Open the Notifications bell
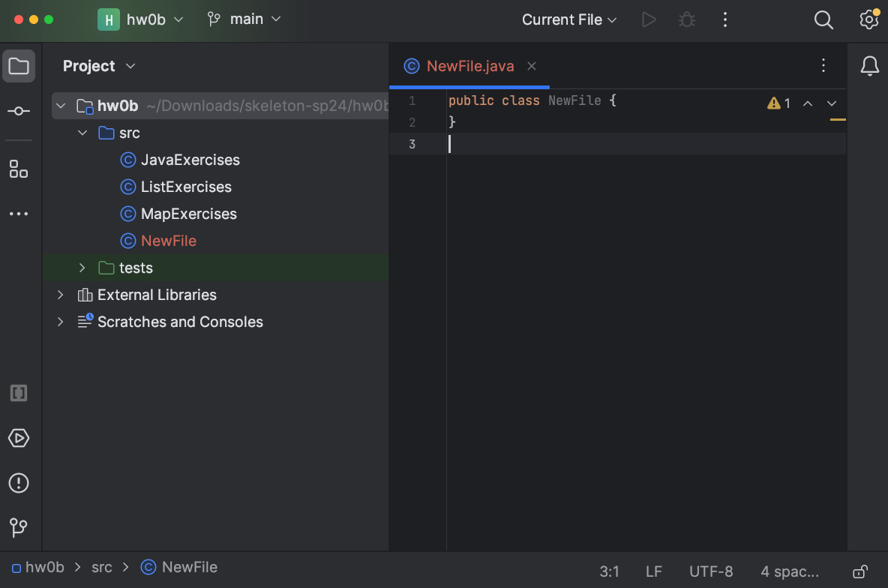Viewport: 888px width, 588px height. 868,65
